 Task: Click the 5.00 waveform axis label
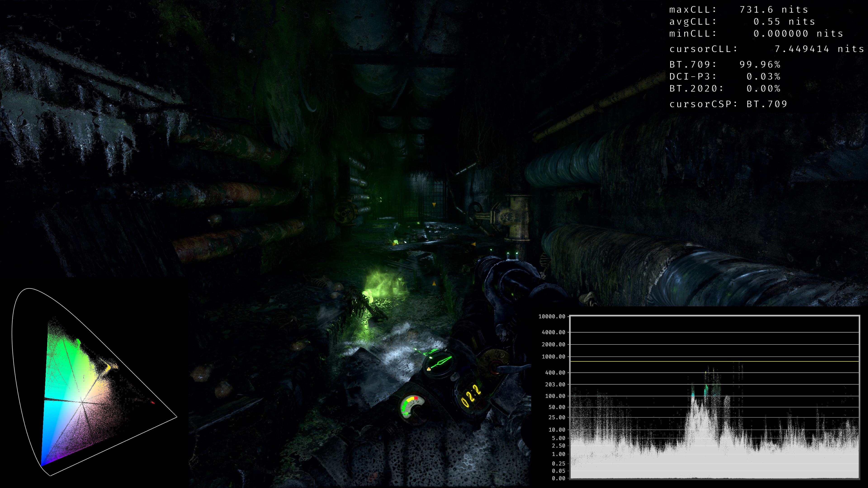[558, 438]
